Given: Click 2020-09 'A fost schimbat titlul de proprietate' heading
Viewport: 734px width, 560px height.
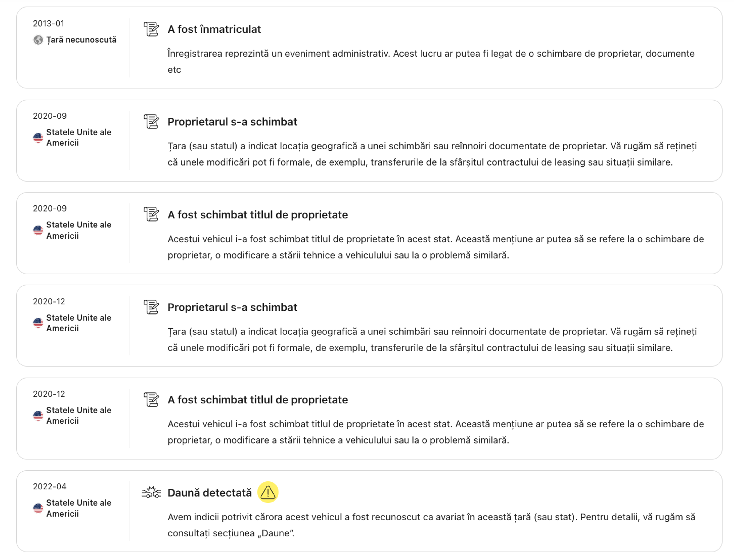Looking at the screenshot, I should [x=257, y=215].
